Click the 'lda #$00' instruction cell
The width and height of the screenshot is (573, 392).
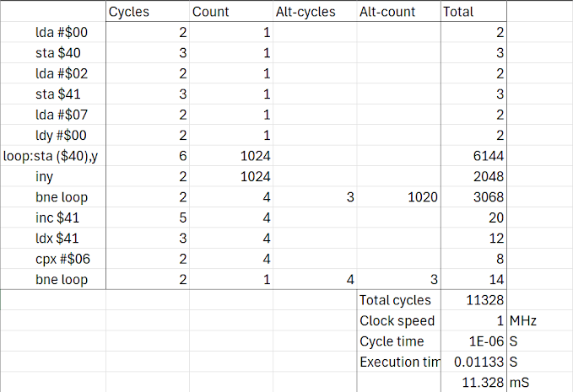[53, 32]
